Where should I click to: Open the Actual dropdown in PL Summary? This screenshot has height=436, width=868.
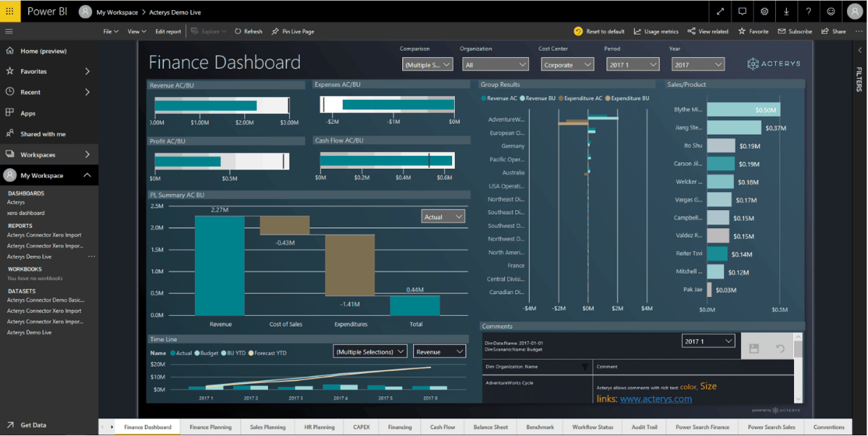(x=443, y=217)
